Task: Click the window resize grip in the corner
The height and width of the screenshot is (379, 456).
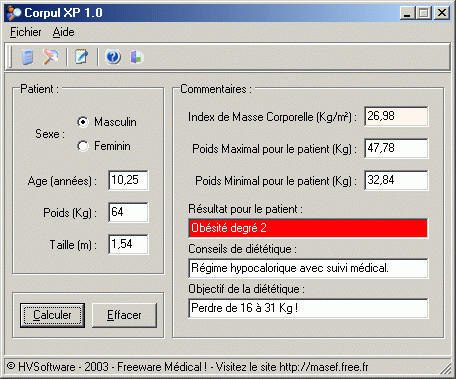Action: (445, 368)
